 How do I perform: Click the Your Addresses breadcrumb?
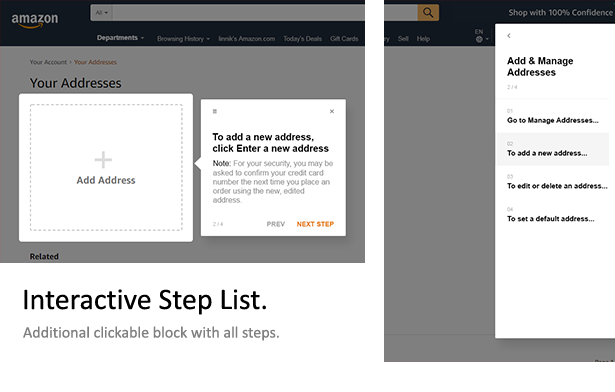pos(95,62)
